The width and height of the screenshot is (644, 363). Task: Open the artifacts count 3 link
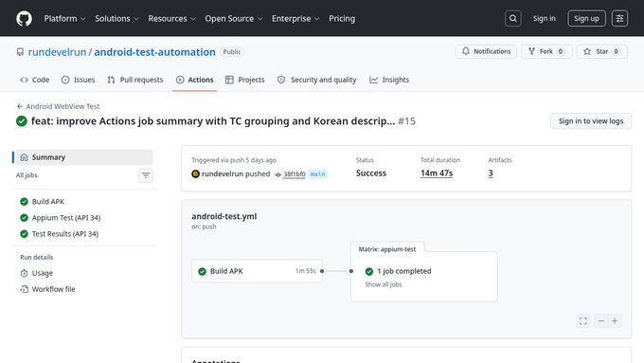click(491, 173)
